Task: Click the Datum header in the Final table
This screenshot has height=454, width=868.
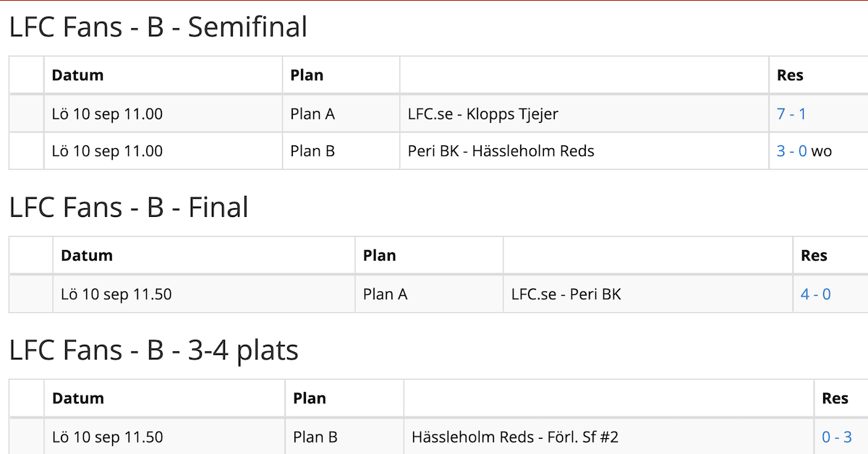Action: coord(87,255)
